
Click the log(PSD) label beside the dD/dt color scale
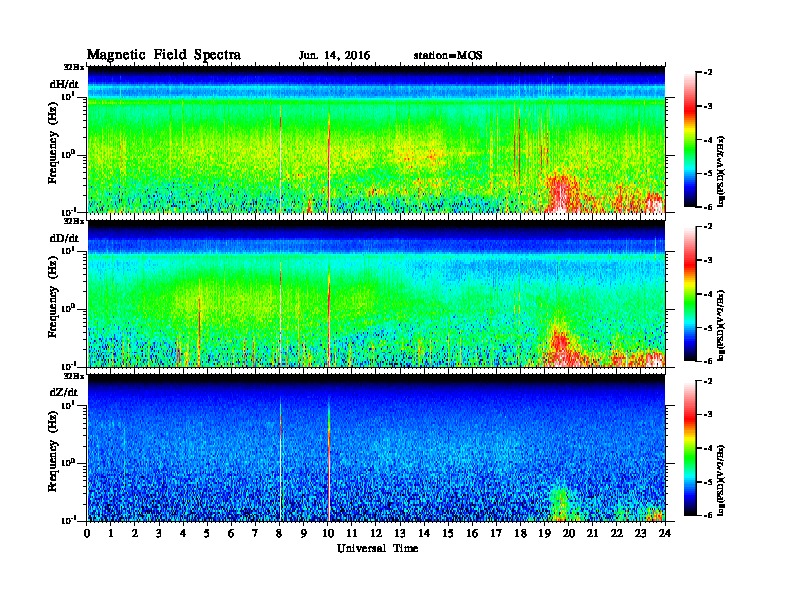[x=721, y=325]
